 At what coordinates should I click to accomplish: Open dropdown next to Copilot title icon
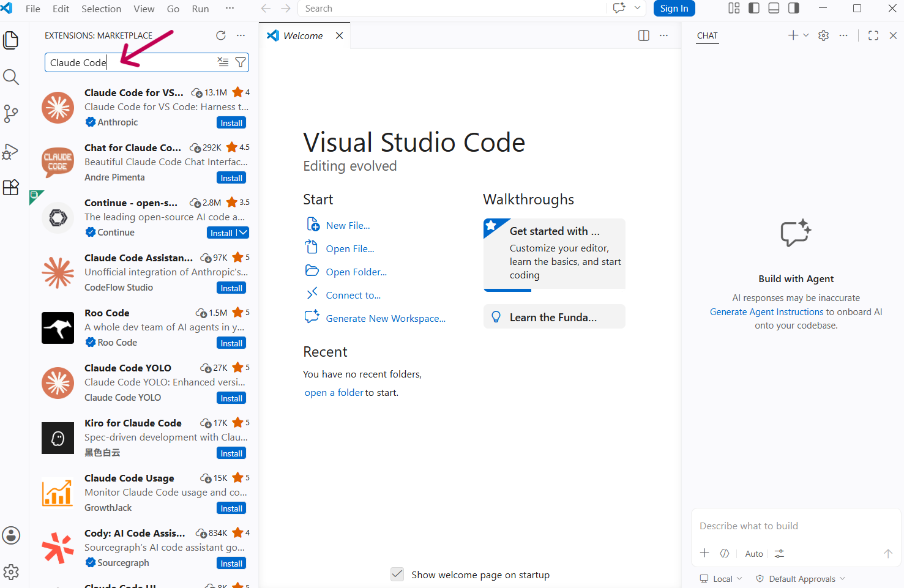click(637, 8)
